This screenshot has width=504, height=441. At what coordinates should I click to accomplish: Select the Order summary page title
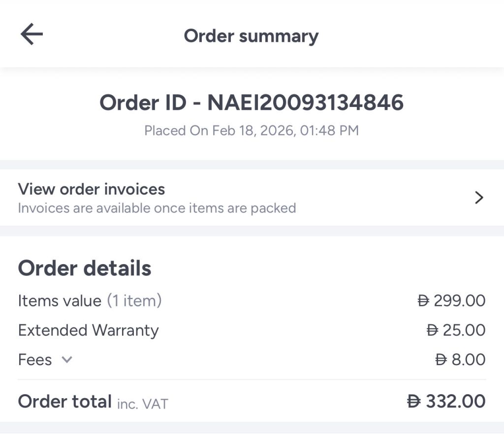tap(251, 36)
